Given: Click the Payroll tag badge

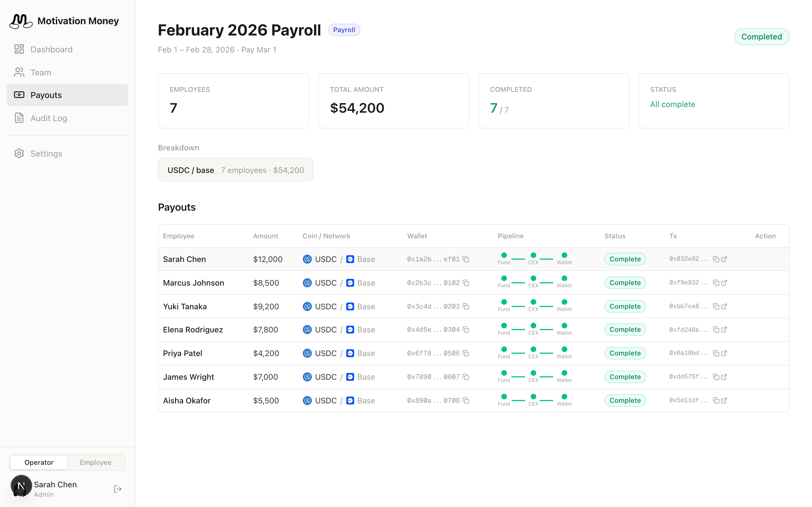Looking at the screenshot, I should 344,30.
